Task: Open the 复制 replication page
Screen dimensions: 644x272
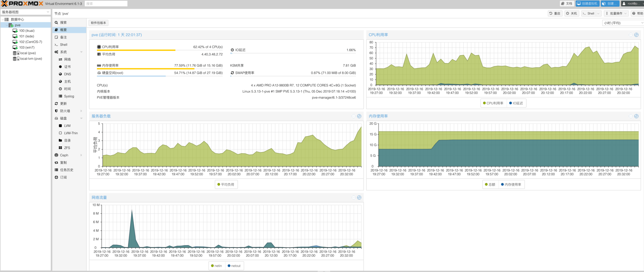Action: [x=69, y=163]
